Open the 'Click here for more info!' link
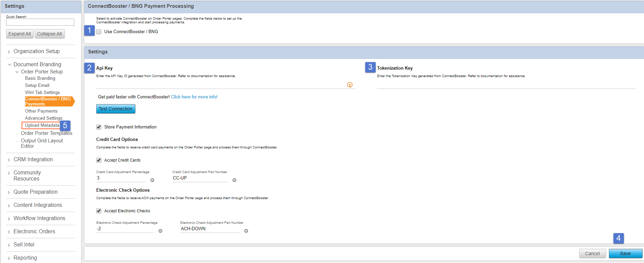644x263 pixels. coord(194,97)
